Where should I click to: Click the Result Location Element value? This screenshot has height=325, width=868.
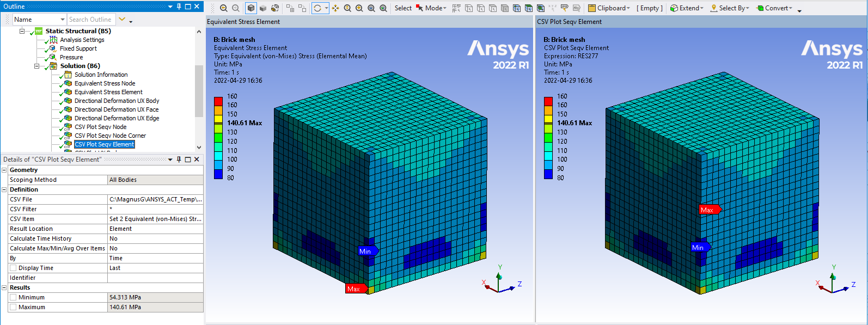click(155, 229)
